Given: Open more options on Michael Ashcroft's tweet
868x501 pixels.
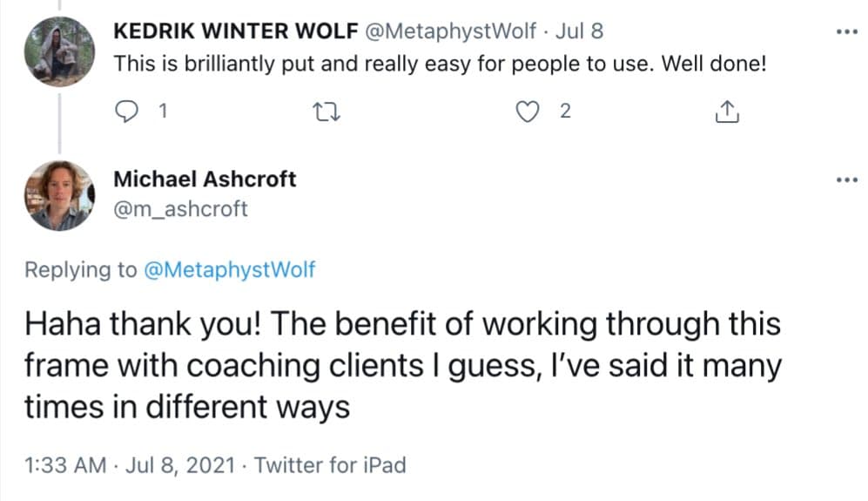Looking at the screenshot, I should 846,180.
